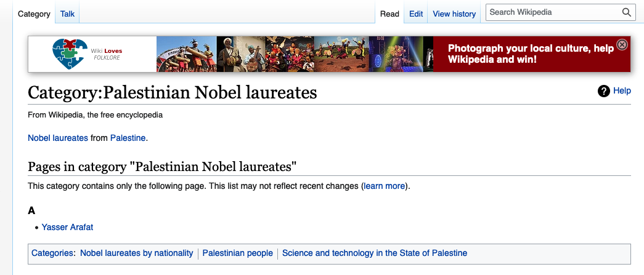Viewport: 644px width, 275px height.
Task: Click the Help question mark icon
Action: (604, 91)
